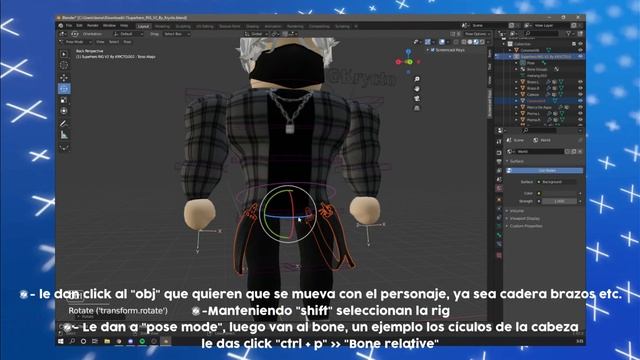
Task: Open the Edit menu
Action: [80, 26]
